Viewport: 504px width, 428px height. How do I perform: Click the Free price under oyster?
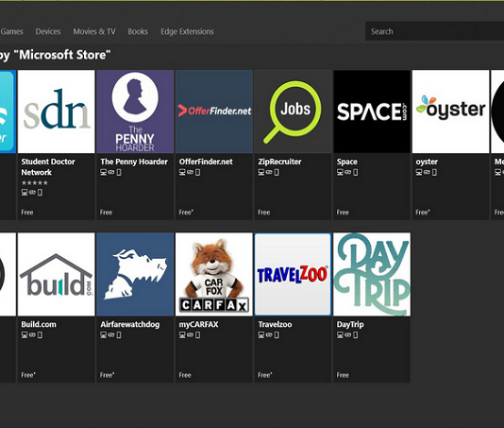[x=423, y=213]
